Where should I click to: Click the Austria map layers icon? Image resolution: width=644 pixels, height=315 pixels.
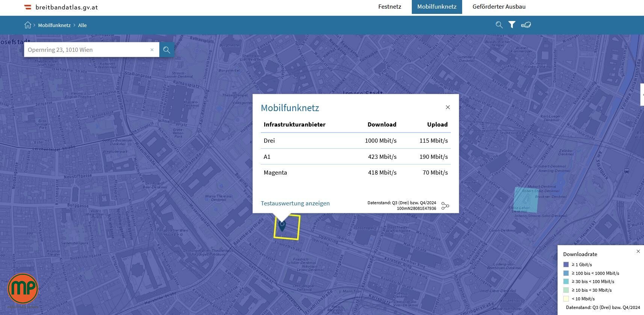point(526,25)
